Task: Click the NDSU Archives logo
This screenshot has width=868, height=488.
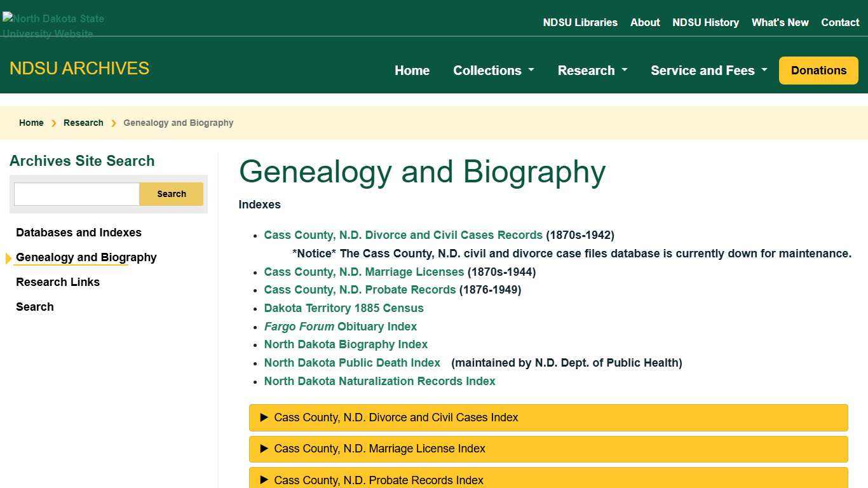Action: coord(79,68)
